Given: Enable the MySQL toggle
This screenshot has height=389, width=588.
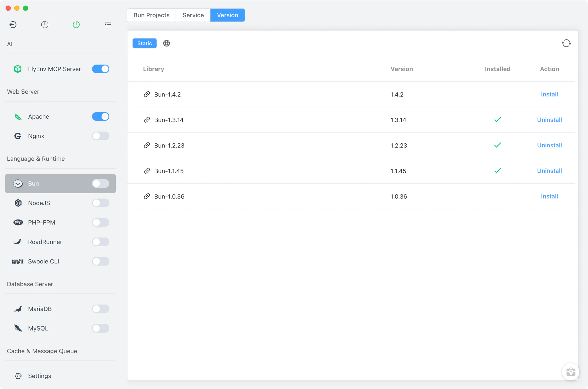Looking at the screenshot, I should point(100,328).
